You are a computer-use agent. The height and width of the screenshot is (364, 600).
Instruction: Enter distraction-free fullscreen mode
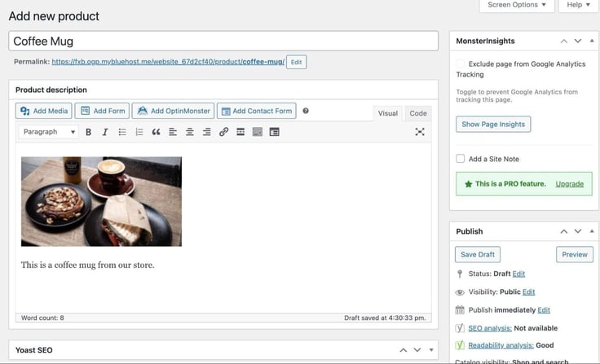tap(420, 132)
